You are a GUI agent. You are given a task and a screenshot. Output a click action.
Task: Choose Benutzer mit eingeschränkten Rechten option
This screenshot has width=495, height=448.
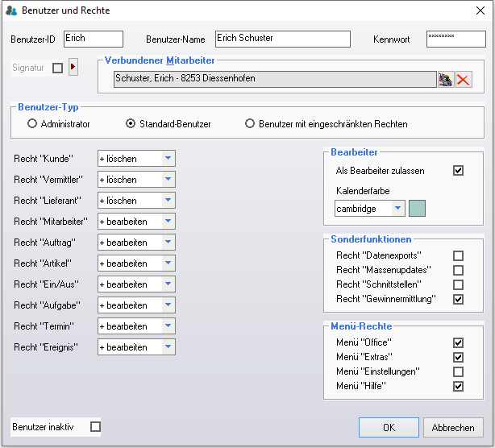coord(250,124)
